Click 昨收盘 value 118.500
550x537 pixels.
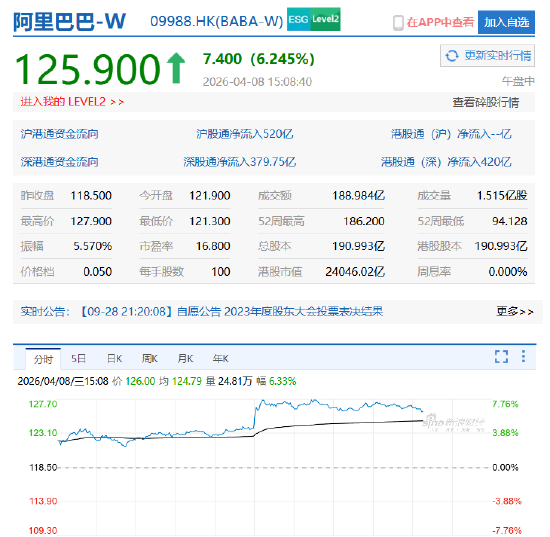coord(91,195)
